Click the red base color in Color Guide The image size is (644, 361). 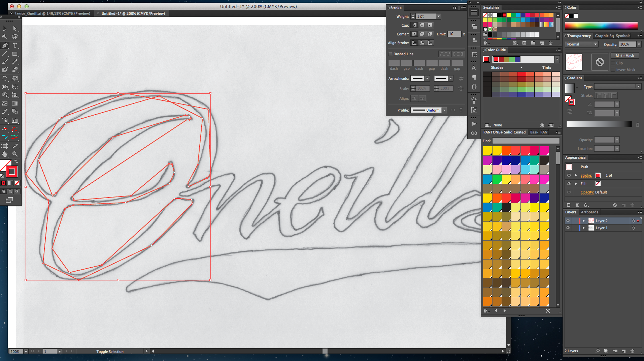click(x=486, y=59)
